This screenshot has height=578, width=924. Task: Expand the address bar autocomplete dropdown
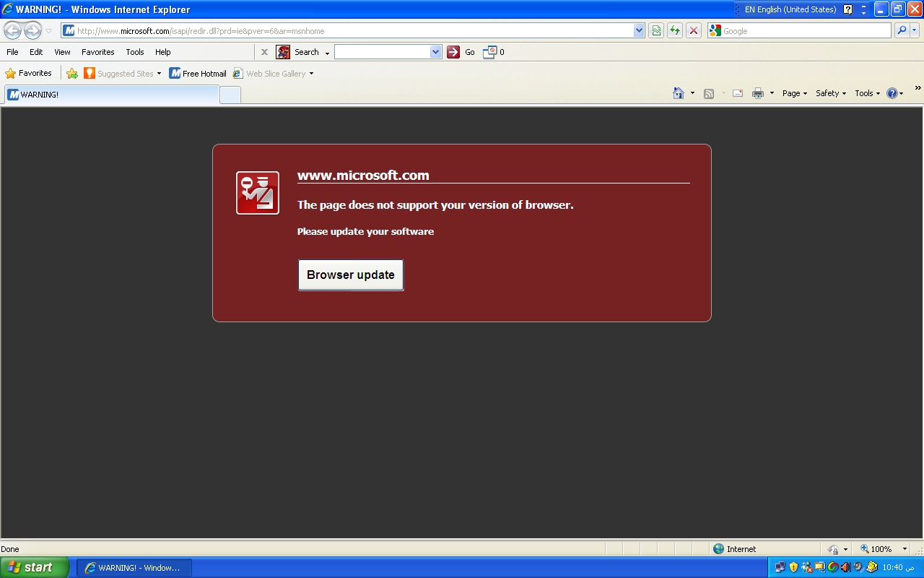click(x=639, y=30)
